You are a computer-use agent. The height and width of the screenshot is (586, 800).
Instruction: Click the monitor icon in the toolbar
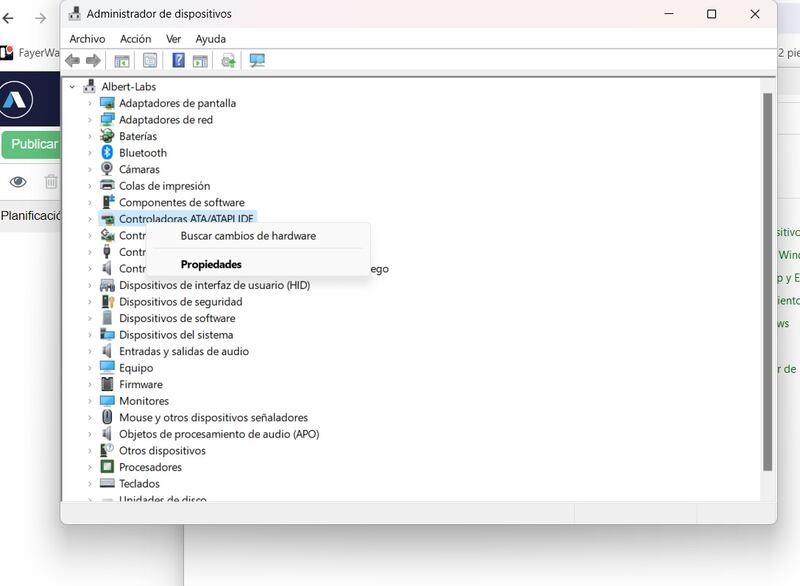257,61
